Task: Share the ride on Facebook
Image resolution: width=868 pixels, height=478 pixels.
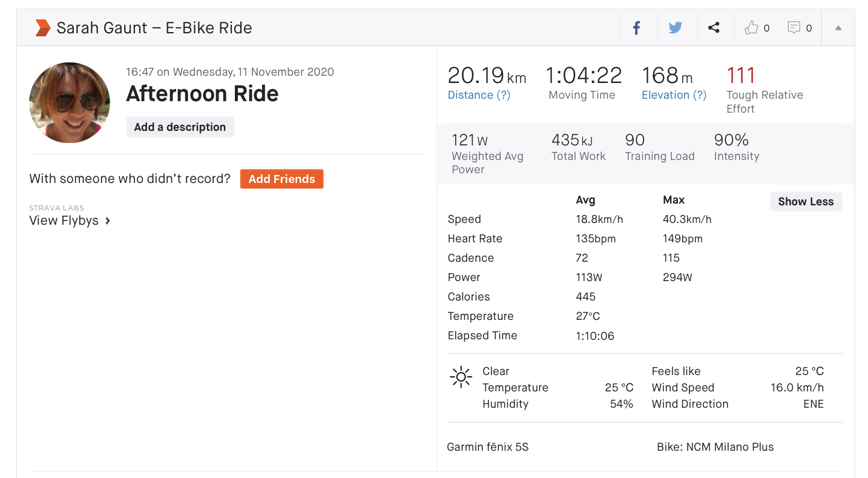Action: (636, 28)
